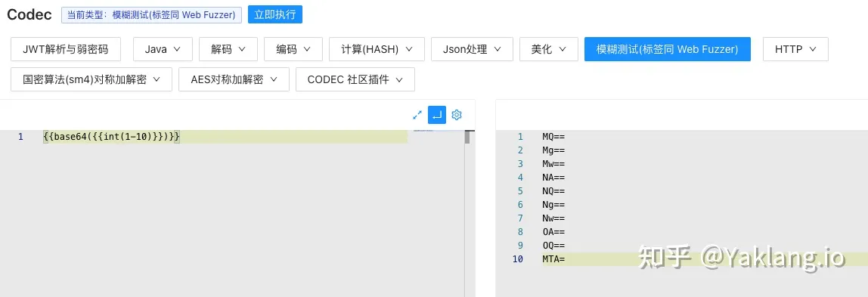Click output line "Mg=="
This screenshot has height=297, width=868.
(x=553, y=150)
